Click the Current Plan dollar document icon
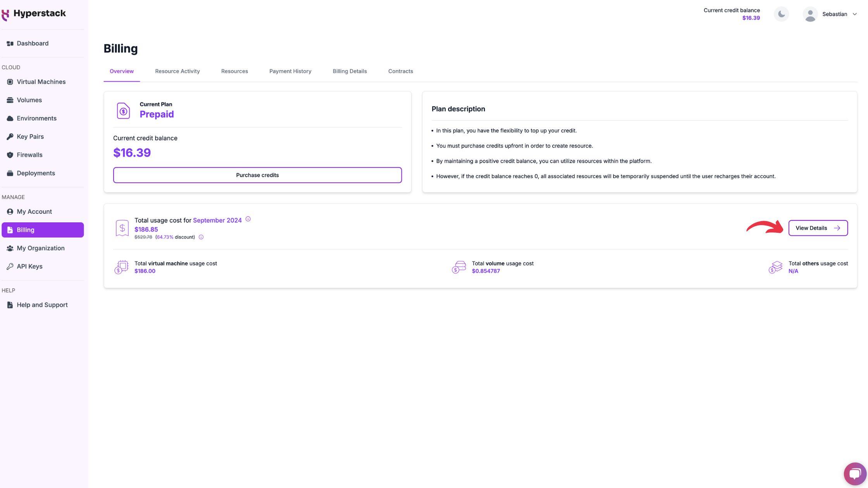The image size is (868, 488). tap(123, 111)
